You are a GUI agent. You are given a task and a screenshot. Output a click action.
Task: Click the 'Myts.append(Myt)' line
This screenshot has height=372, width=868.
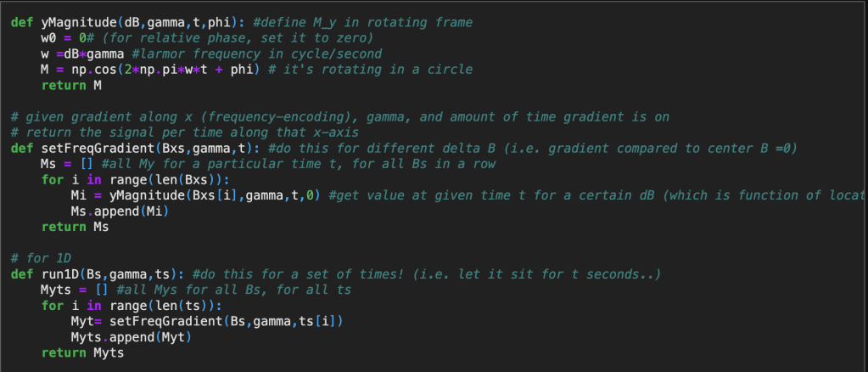(131, 337)
